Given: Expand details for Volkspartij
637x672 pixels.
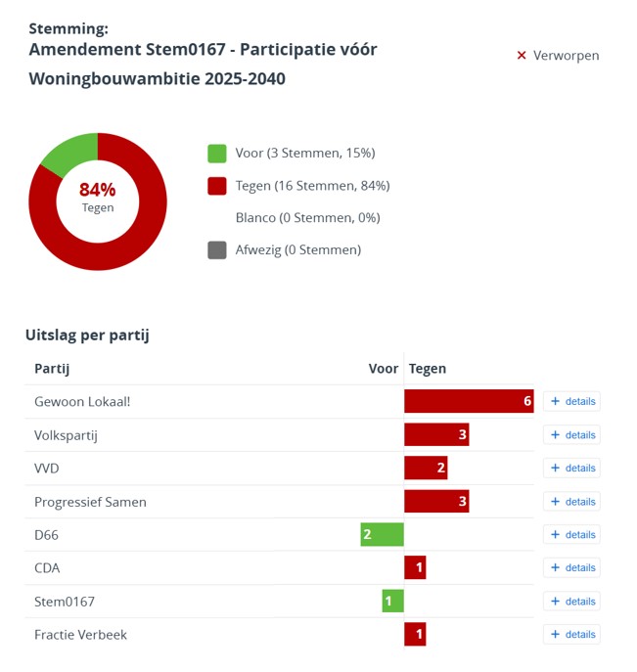Looking at the screenshot, I should coord(571,435).
